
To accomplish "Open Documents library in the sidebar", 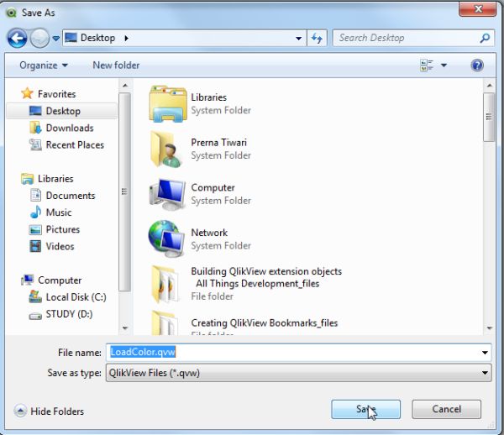I will (63, 196).
